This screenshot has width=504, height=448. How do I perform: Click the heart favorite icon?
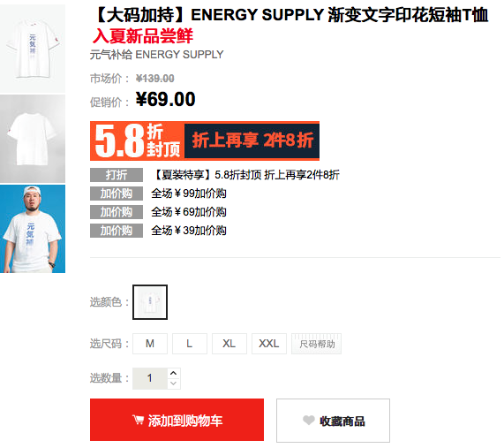tap(309, 420)
